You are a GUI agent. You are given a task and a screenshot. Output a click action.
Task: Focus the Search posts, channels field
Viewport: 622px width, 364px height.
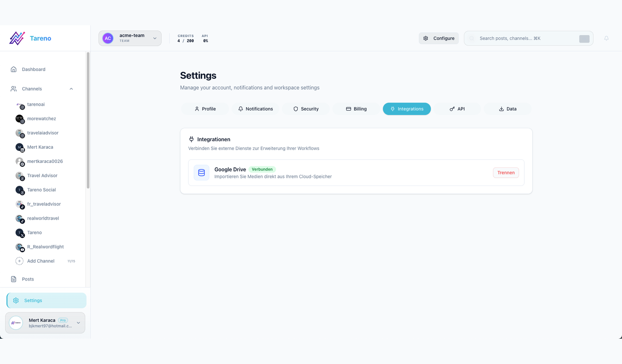(x=528, y=38)
